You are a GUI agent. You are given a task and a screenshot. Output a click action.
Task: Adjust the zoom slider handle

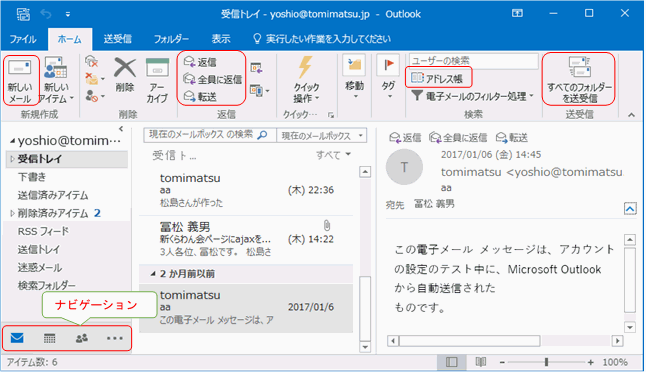pos(546,362)
